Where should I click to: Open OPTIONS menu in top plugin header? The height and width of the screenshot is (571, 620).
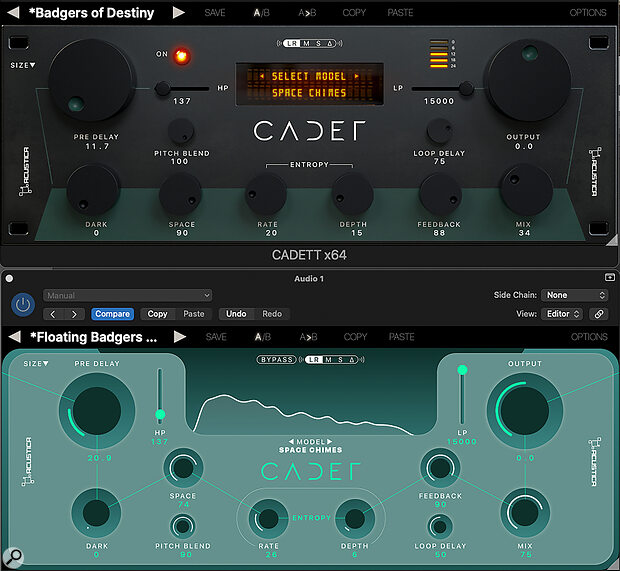click(588, 13)
